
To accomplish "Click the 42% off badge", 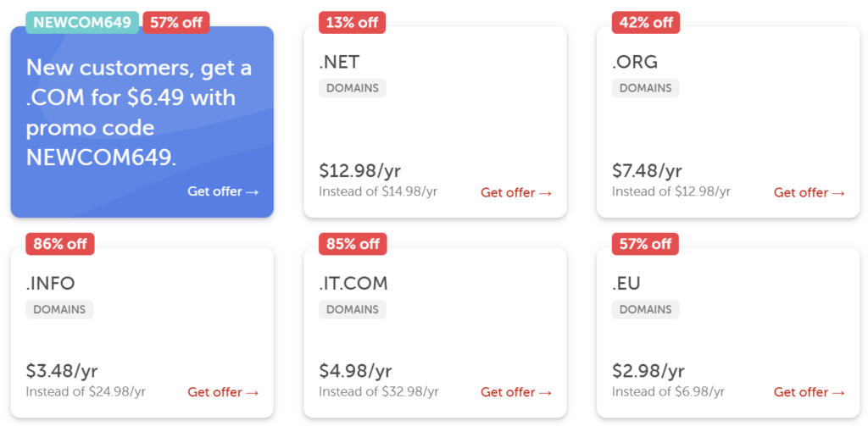I will pyautogui.click(x=645, y=22).
